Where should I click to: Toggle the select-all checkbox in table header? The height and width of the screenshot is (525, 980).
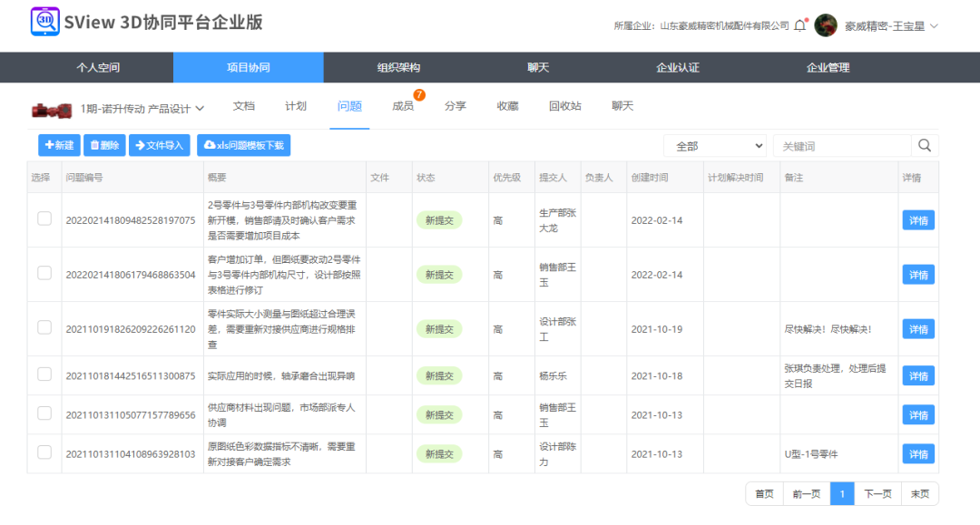point(42,176)
